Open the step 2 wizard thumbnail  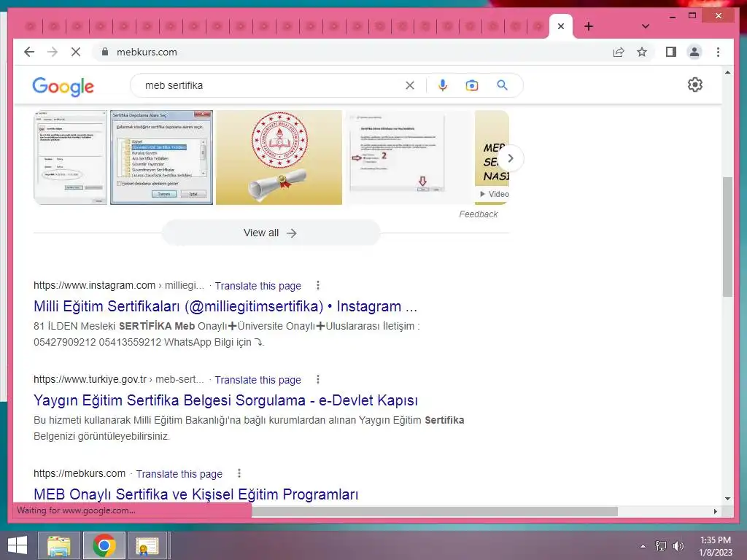click(x=409, y=157)
